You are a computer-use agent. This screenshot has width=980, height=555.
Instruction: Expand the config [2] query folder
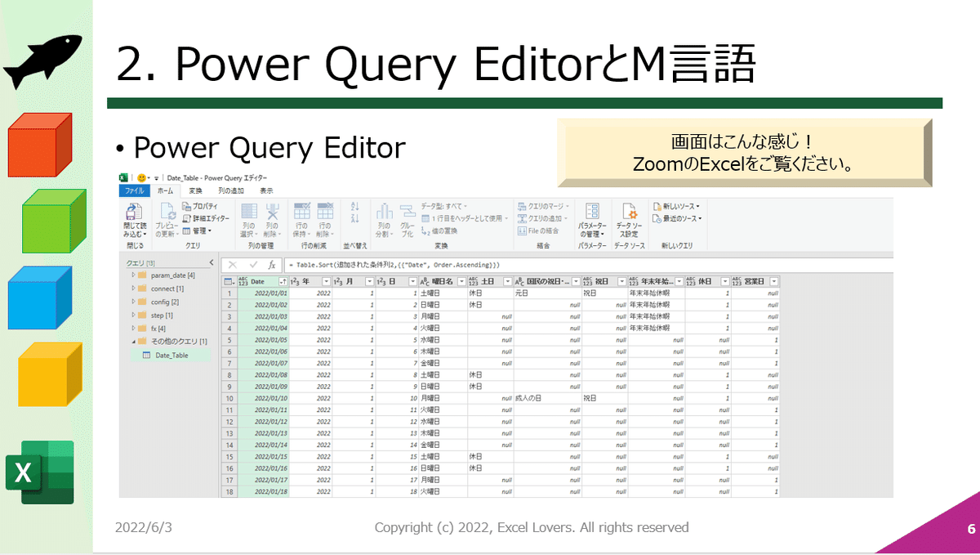(x=133, y=302)
